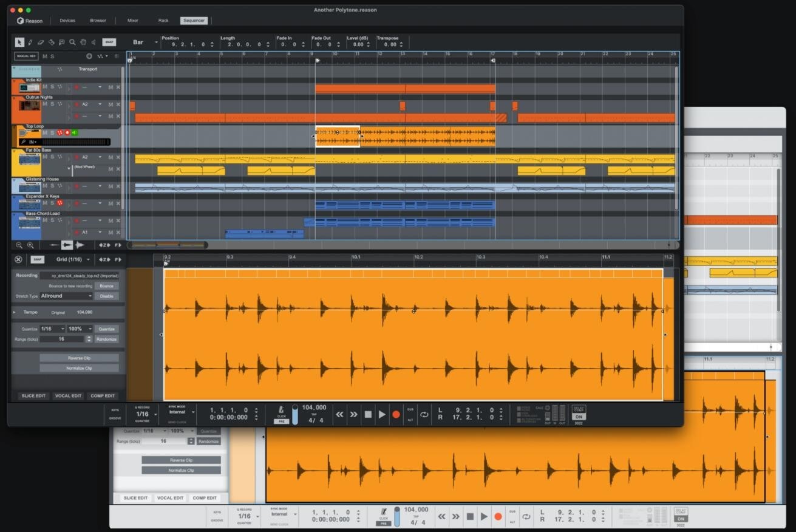Viewport: 796px width, 532px height.
Task: Open Sync Mode Internal dropdown in front window
Action: coord(181,412)
